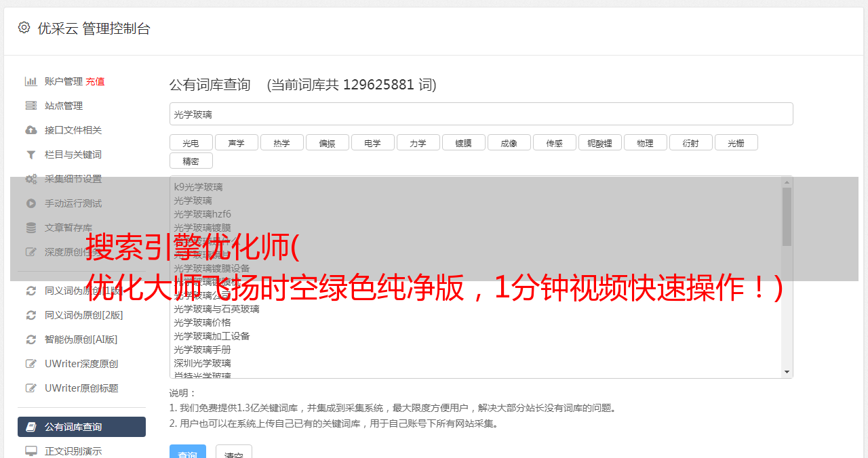
Task: Open the 账户管理 menu item
Action: coord(64,81)
